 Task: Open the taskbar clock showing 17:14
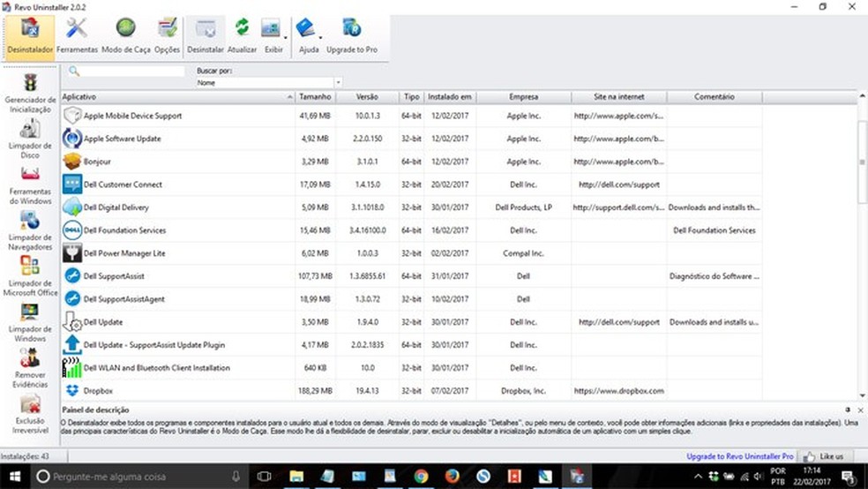[x=812, y=477]
